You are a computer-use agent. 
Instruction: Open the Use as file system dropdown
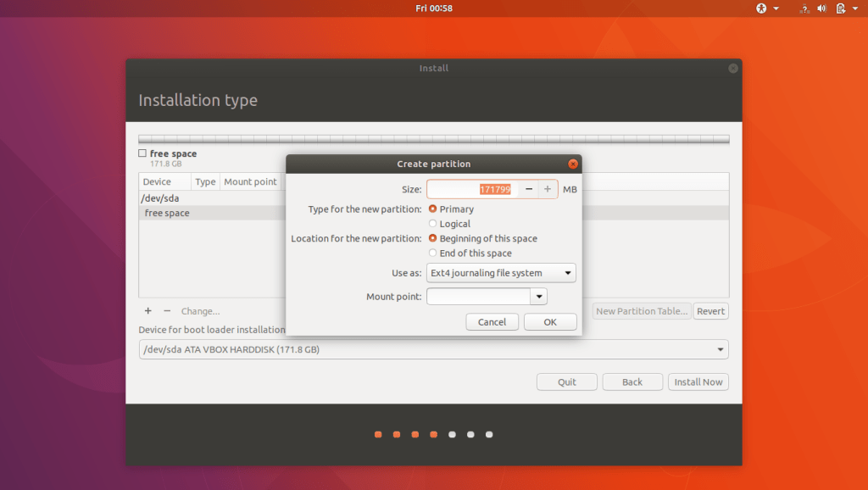(x=501, y=273)
